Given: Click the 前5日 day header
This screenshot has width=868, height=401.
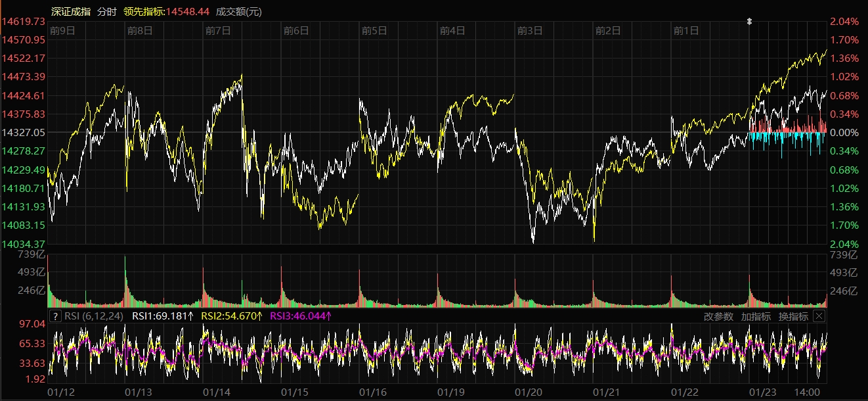Looking at the screenshot, I should (374, 30).
